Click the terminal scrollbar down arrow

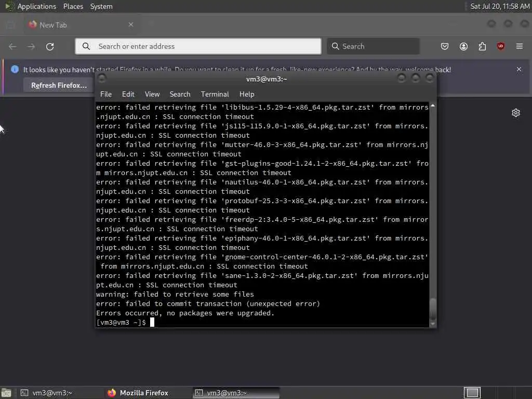point(433,324)
